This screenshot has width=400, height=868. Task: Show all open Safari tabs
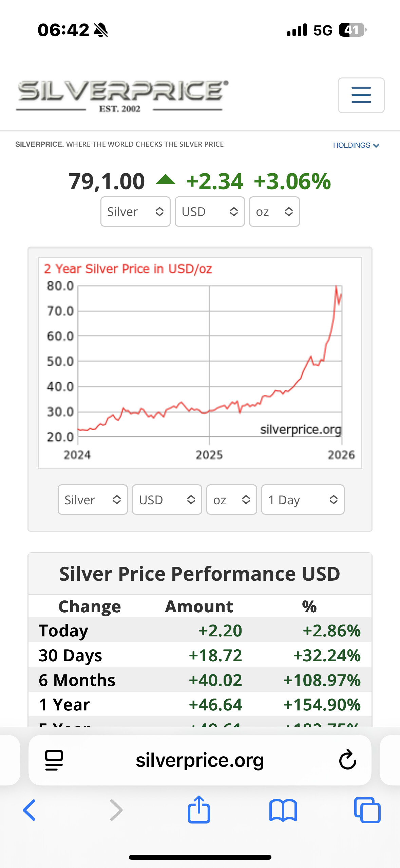click(367, 810)
